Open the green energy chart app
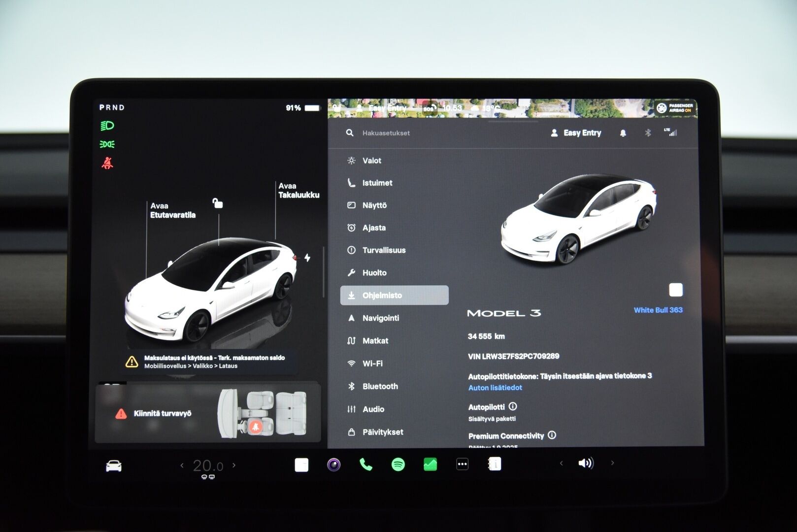Viewport: 797px width, 532px height. pos(430,465)
